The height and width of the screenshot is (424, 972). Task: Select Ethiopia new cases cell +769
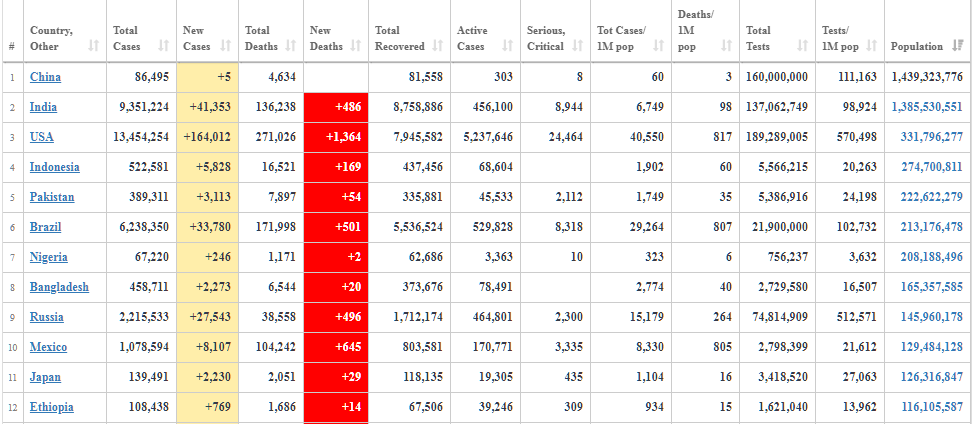(207, 407)
